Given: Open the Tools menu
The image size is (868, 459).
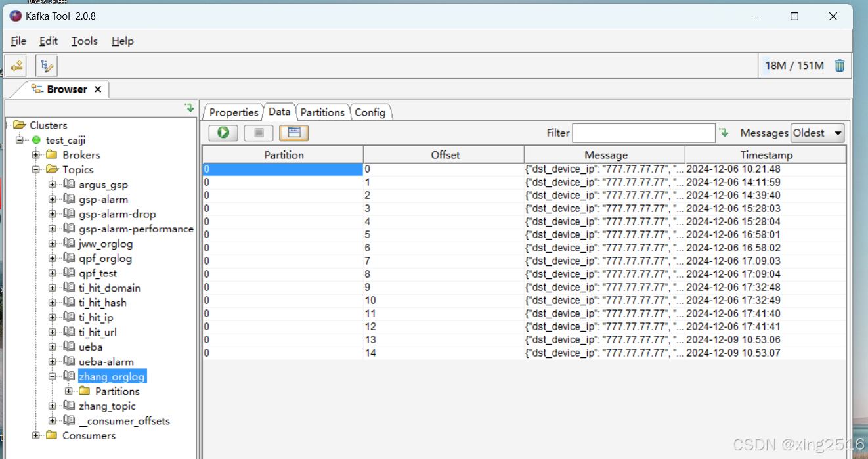Looking at the screenshot, I should 85,41.
